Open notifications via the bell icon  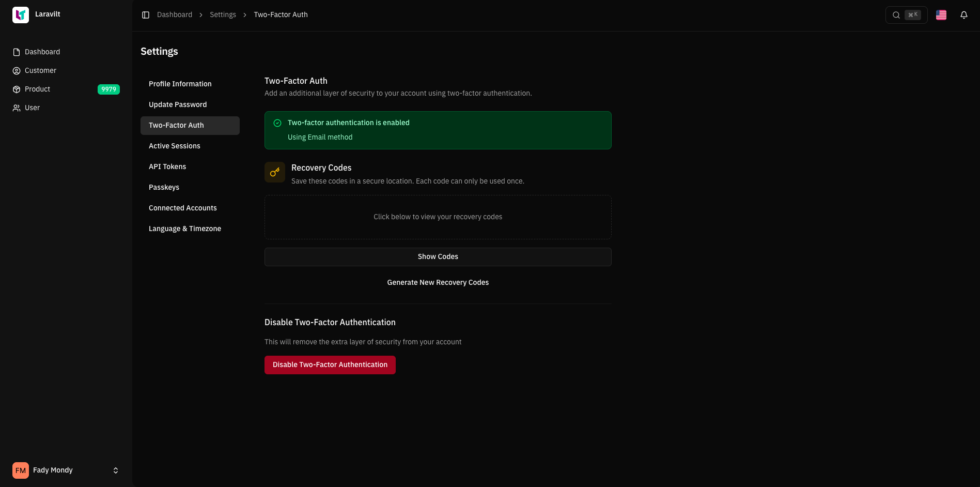[x=964, y=15]
